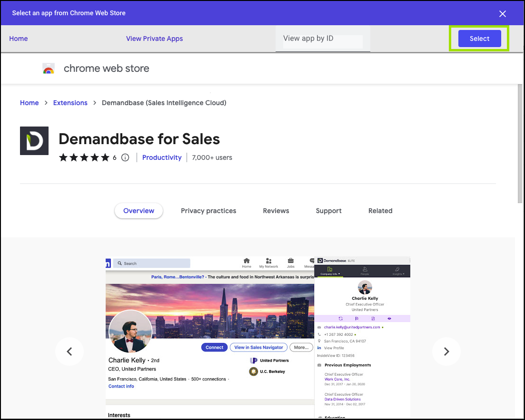Click the 7,000+ users text
The height and width of the screenshot is (420, 525).
point(212,157)
